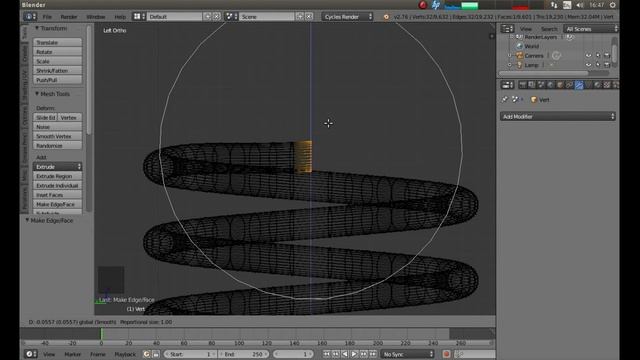640x360 pixels.
Task: Open the outliner View menu
Action: (x=526, y=29)
